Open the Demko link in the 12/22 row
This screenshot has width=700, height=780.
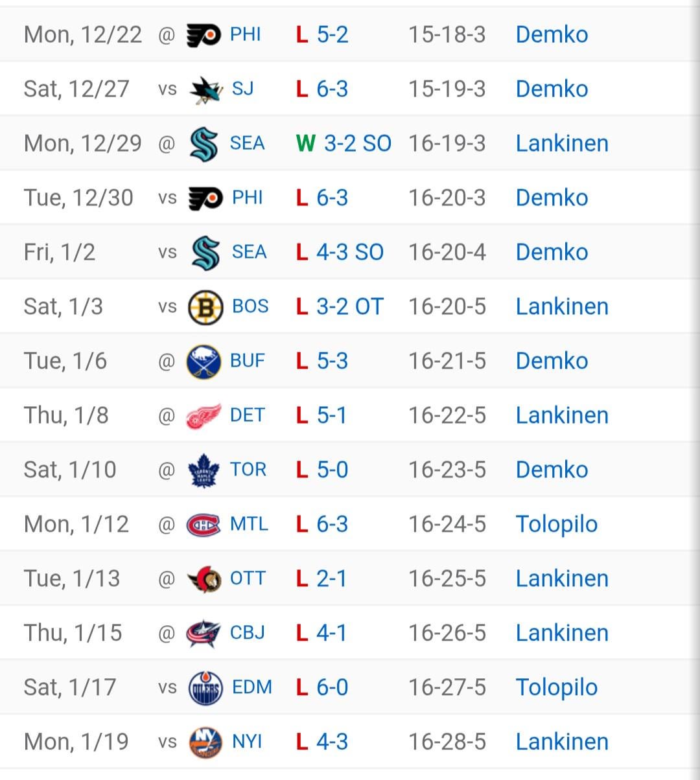pyautogui.click(x=552, y=34)
